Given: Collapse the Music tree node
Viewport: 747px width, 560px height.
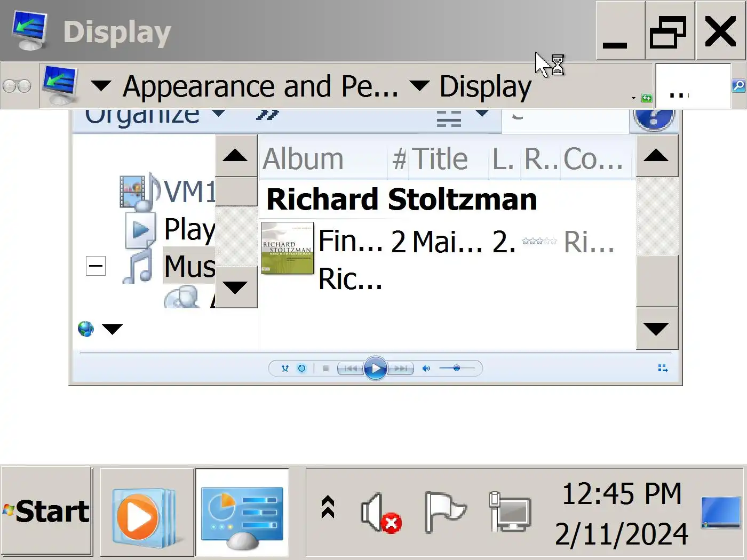Looking at the screenshot, I should (96, 266).
